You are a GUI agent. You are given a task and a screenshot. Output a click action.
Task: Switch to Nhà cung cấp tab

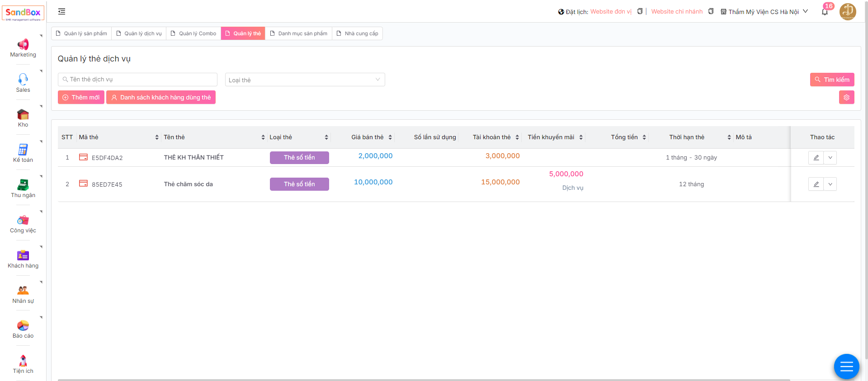[x=357, y=33]
